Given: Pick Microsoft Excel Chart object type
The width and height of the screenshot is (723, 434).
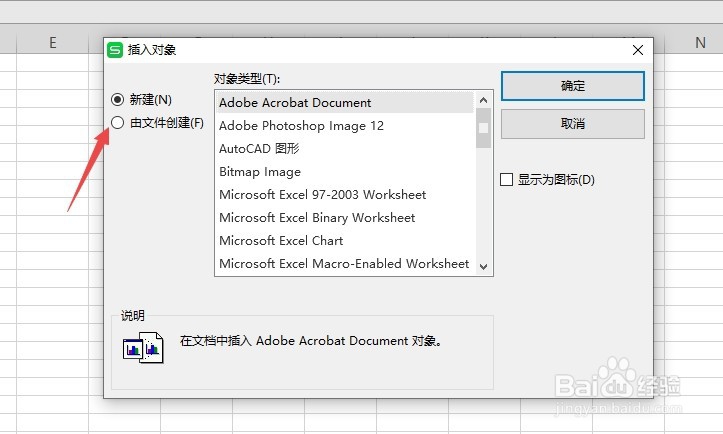Looking at the screenshot, I should (345, 241).
